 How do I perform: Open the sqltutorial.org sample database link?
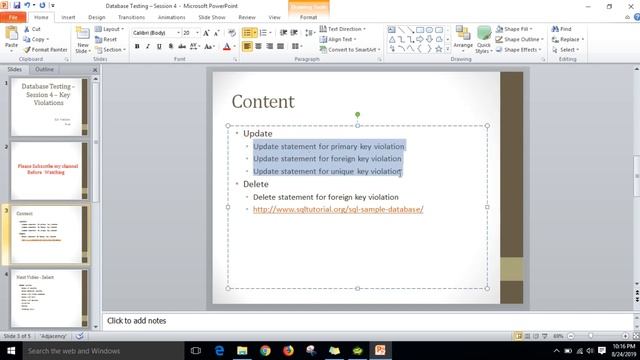[x=338, y=209]
